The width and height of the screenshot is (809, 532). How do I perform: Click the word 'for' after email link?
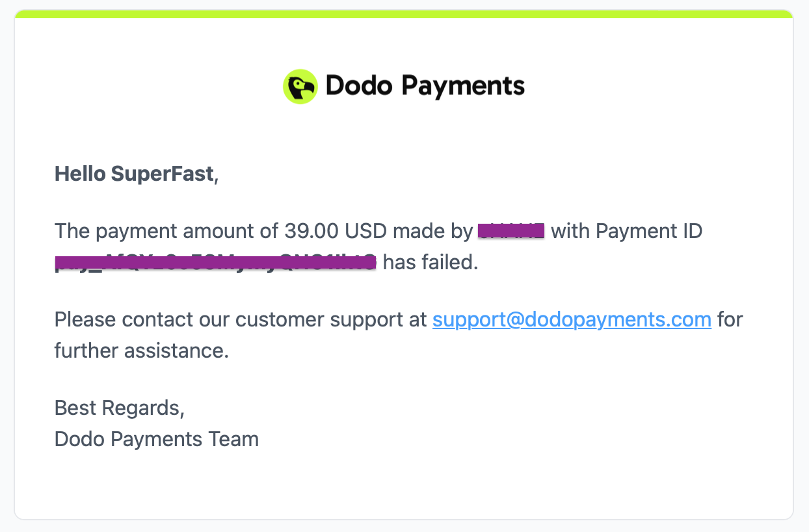coord(730,319)
